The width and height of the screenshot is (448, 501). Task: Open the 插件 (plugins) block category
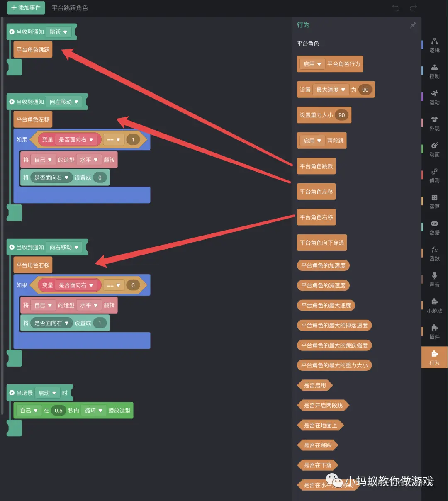tap(434, 332)
